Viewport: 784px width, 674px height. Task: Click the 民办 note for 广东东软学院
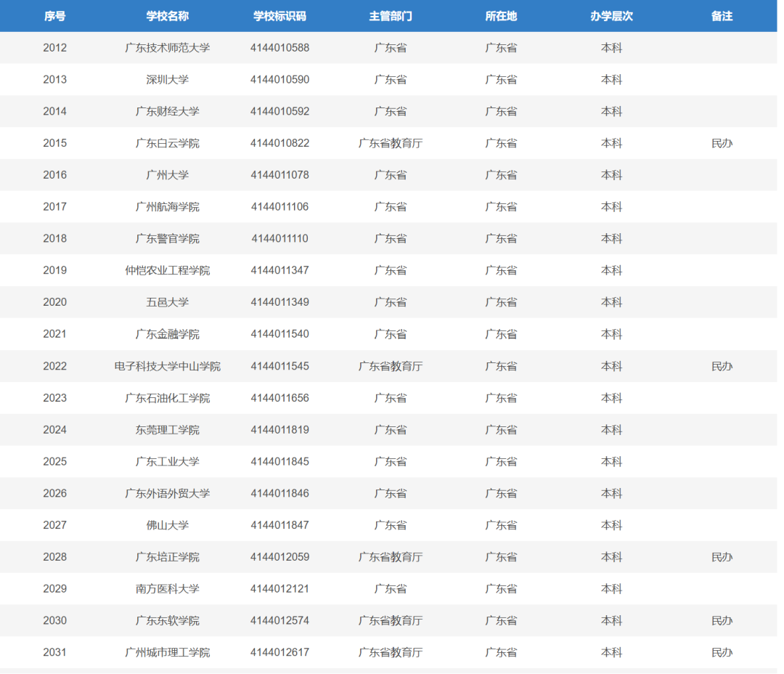(x=722, y=620)
